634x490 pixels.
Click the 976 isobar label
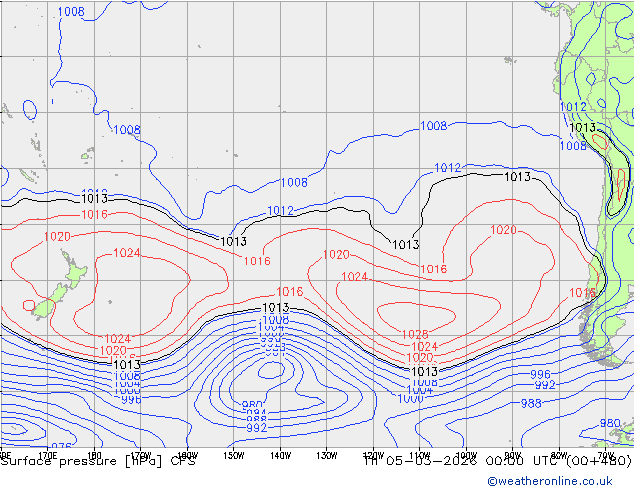coord(61,446)
